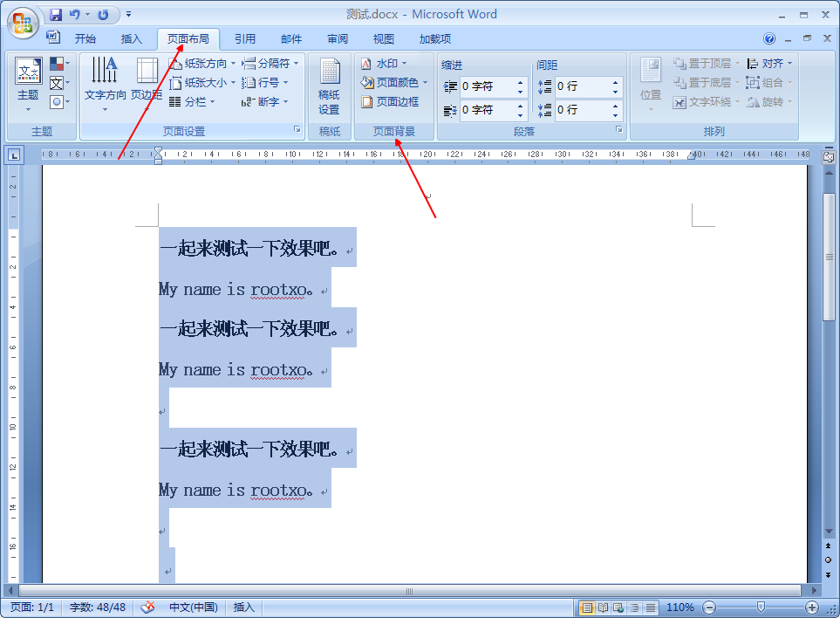
Task: Switch to Web Layout view in status bar
Action: 618,608
